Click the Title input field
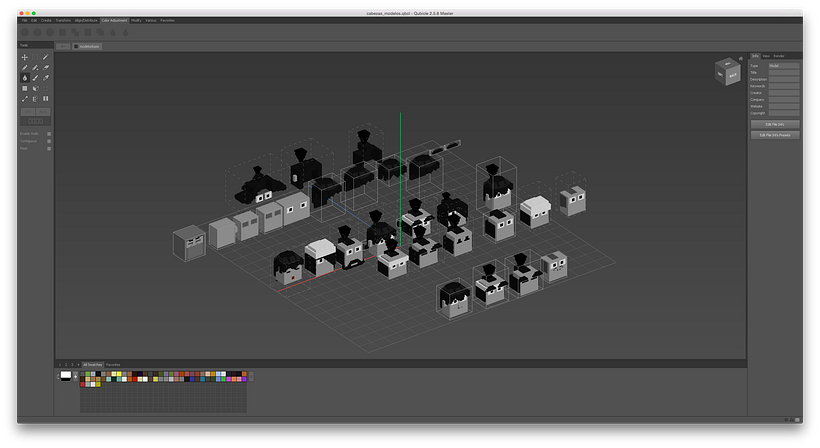Screen dimensions: 820x448 783,73
